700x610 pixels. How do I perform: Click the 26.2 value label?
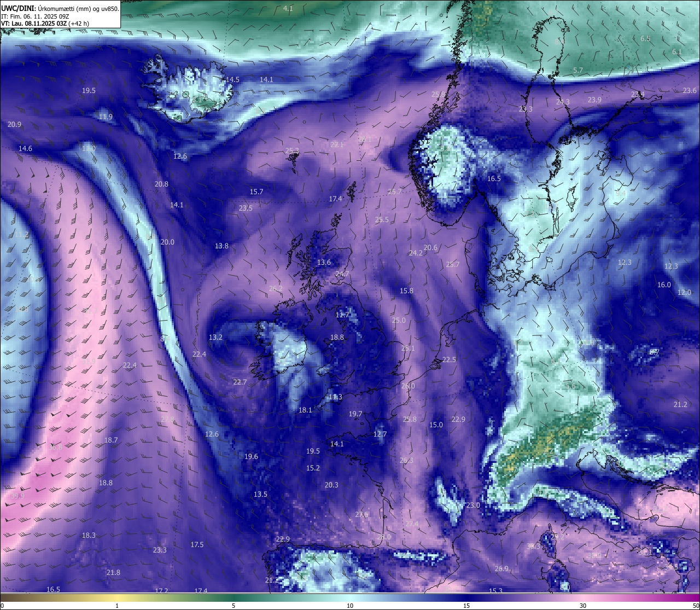click(x=276, y=289)
